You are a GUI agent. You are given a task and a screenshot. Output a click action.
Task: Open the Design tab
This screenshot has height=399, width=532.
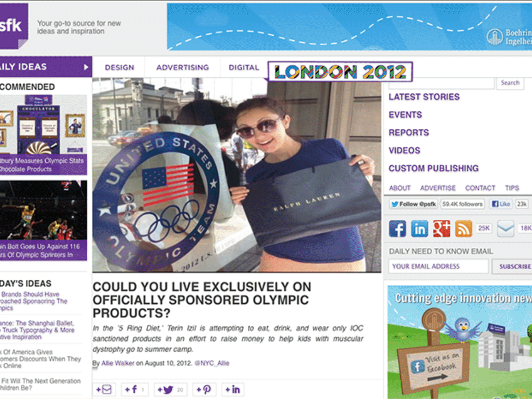119,67
